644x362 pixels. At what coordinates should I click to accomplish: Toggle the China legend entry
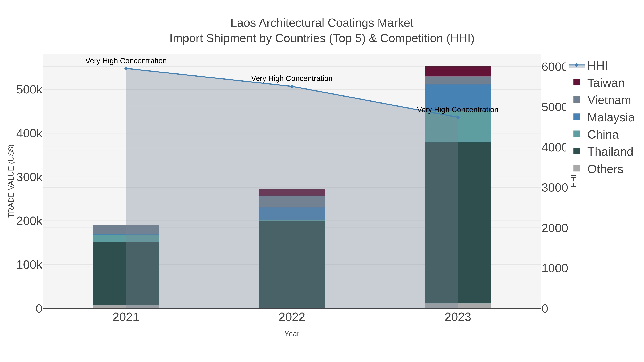[x=596, y=135]
